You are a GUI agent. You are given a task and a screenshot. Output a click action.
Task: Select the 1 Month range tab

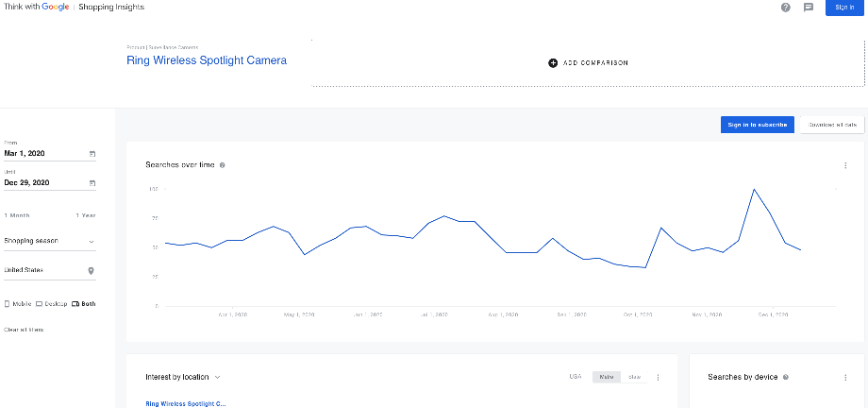pyautogui.click(x=17, y=215)
